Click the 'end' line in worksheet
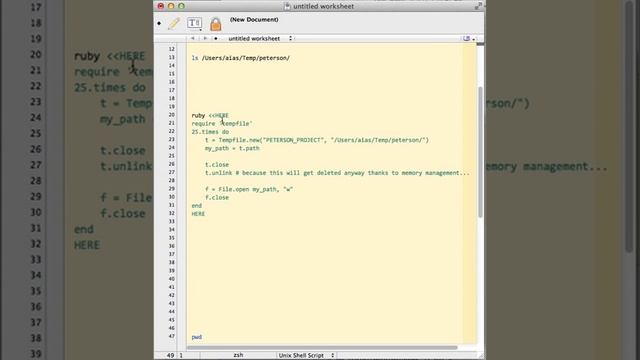 click(x=197, y=205)
